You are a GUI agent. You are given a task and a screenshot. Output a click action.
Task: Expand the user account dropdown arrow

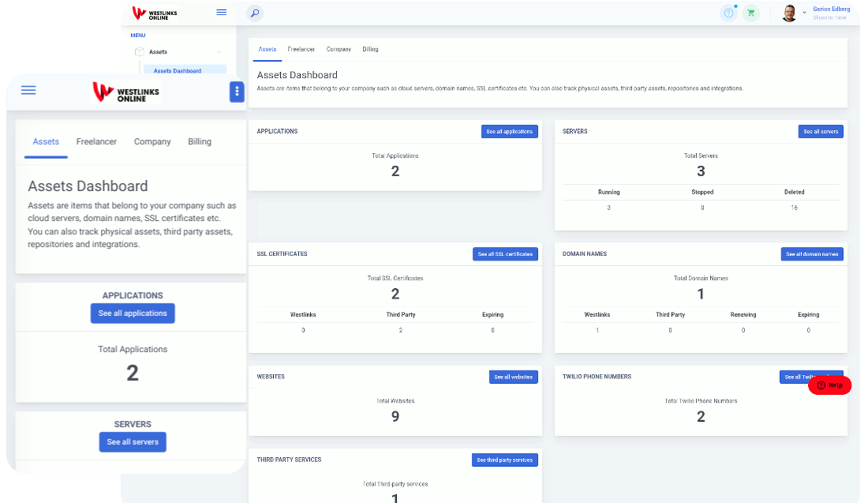point(804,13)
